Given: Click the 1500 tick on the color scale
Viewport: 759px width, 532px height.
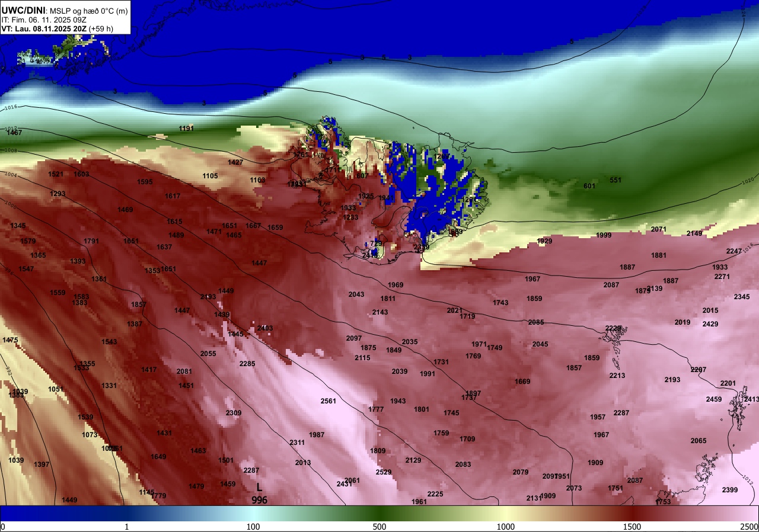Looking at the screenshot, I should point(632,527).
